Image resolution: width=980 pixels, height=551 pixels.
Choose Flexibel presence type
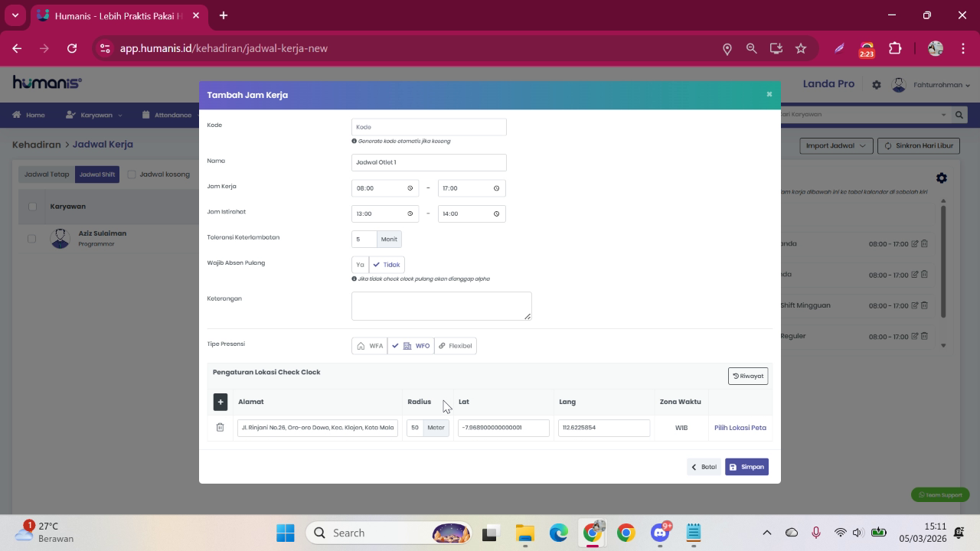pyautogui.click(x=456, y=346)
